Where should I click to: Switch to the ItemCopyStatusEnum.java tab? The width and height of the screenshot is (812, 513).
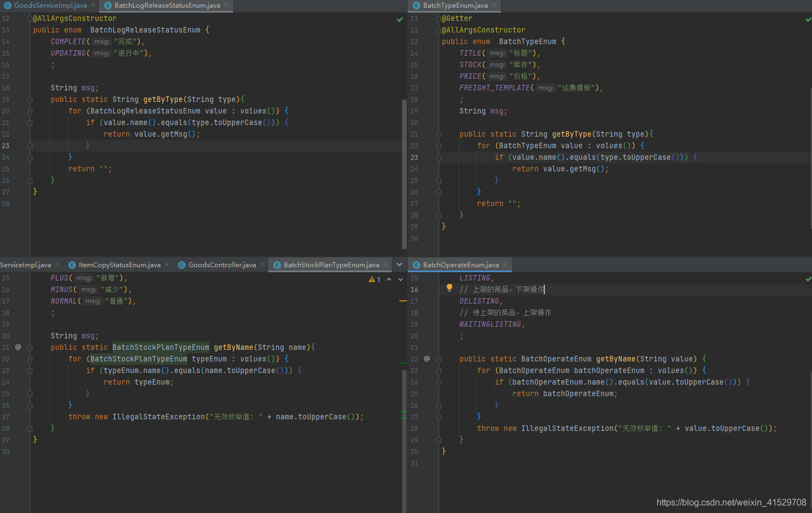(x=119, y=265)
